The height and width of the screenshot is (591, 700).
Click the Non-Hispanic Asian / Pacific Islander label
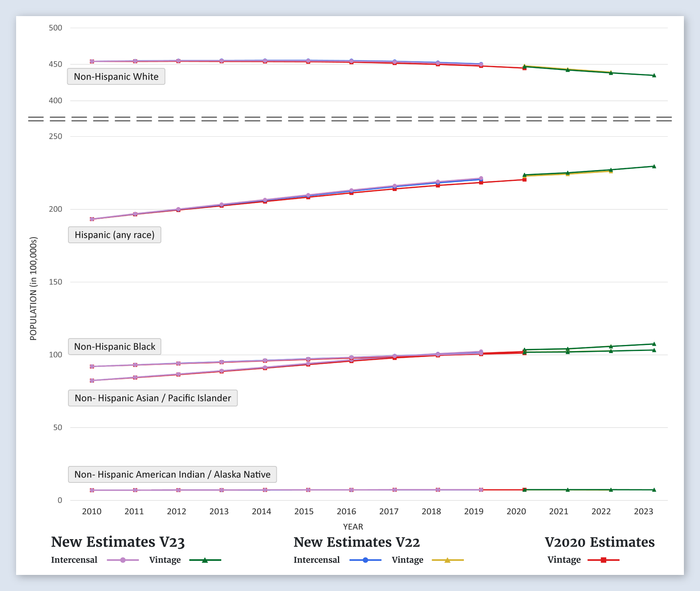click(153, 398)
